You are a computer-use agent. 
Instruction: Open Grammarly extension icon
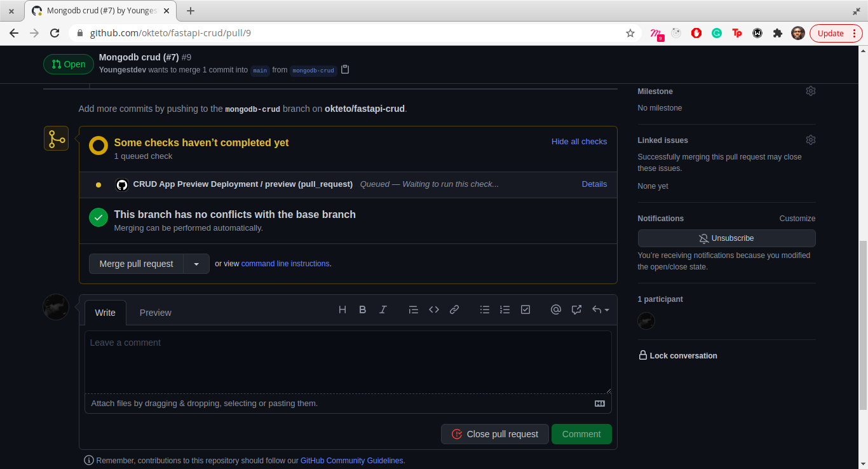[x=717, y=33]
